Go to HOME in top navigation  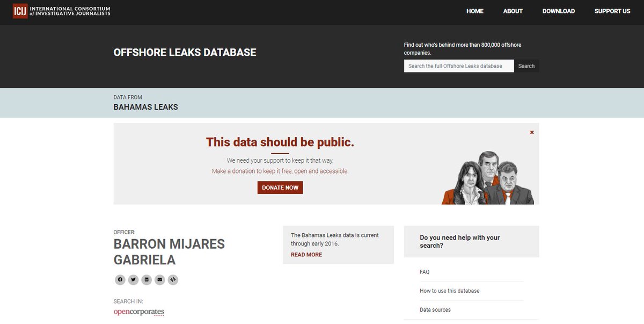pos(475,11)
